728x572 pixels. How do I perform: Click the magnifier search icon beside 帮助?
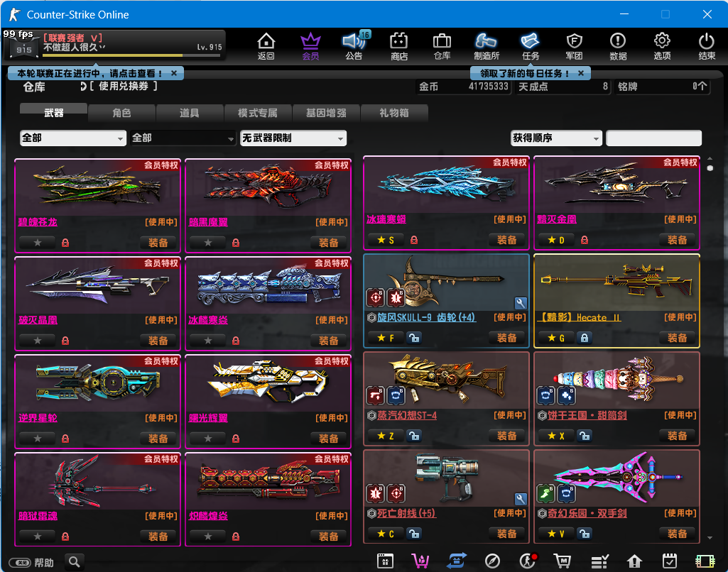point(74,562)
